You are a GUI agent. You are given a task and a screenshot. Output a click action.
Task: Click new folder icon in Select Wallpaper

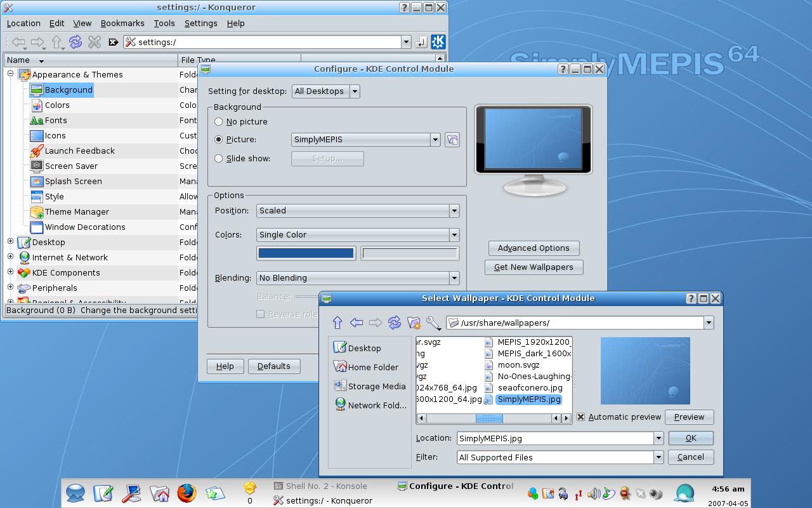tap(414, 323)
